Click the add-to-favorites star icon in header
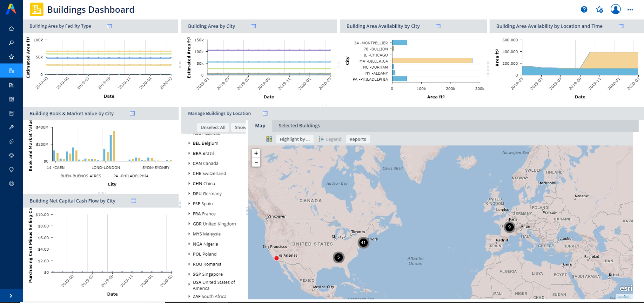Screen dimensions: 644x303 (599, 10)
